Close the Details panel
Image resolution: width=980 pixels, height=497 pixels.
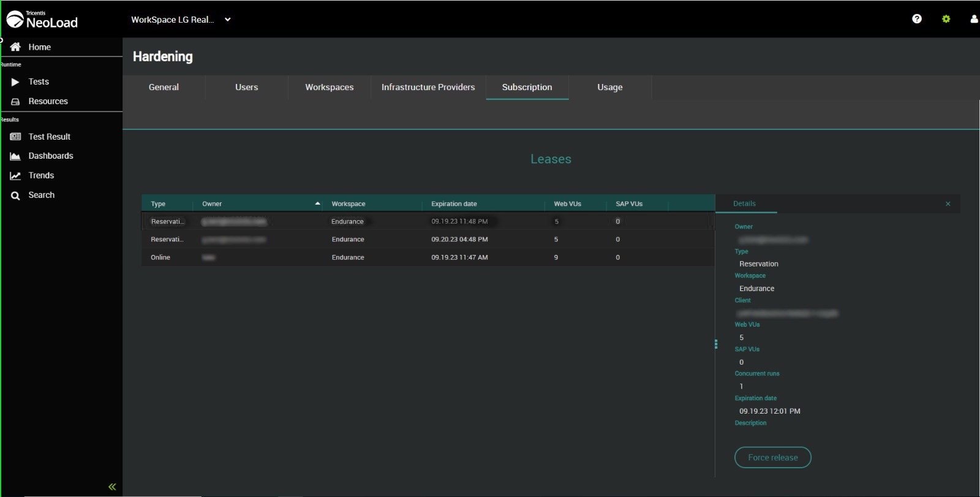pos(948,204)
